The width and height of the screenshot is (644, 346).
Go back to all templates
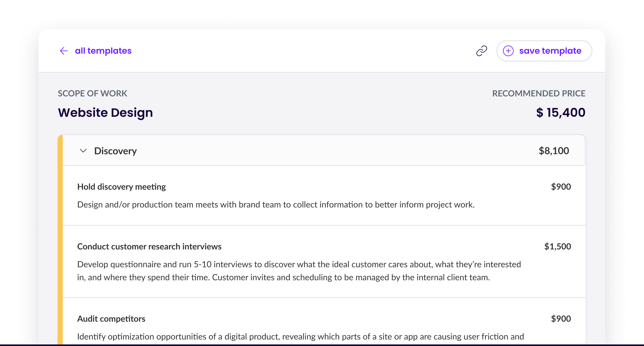(x=103, y=51)
